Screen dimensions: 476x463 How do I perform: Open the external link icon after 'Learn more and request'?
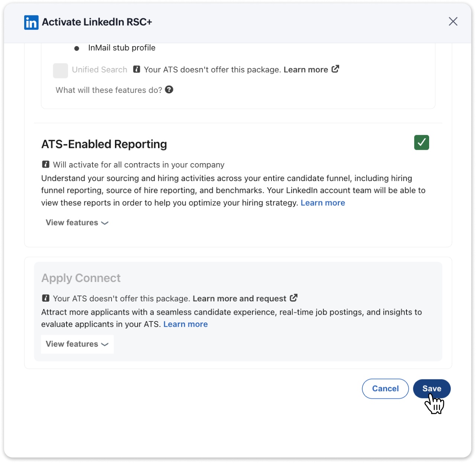[294, 298]
